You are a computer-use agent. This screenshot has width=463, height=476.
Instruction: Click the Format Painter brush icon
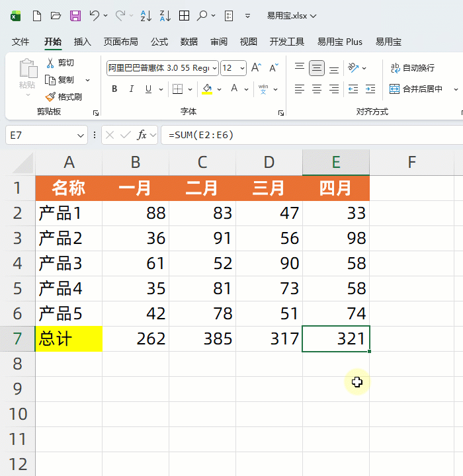tap(50, 97)
